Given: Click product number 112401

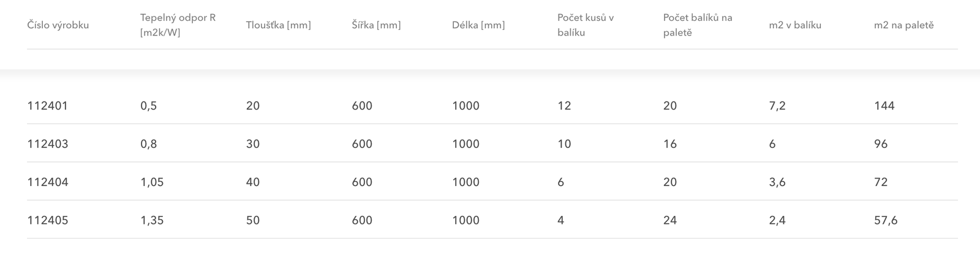Looking at the screenshot, I should pos(48,106).
